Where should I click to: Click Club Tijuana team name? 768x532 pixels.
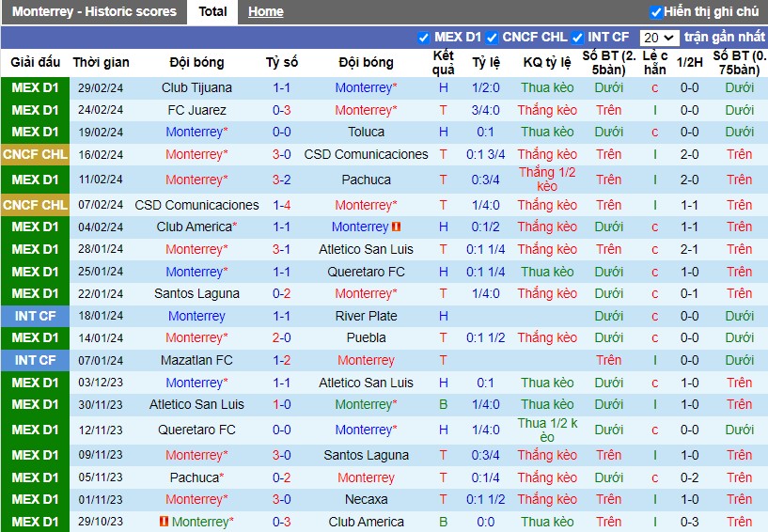[196, 87]
